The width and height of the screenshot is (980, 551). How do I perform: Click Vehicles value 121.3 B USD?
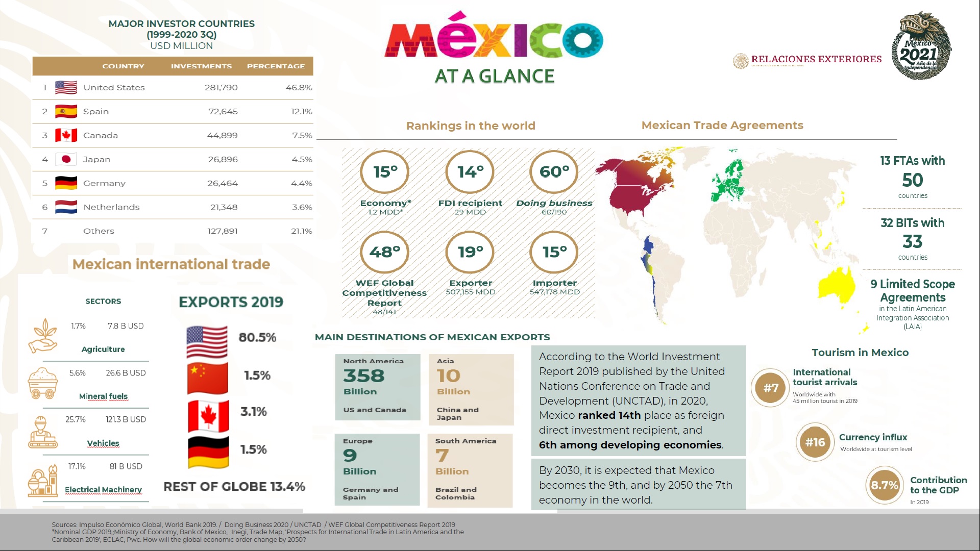[x=126, y=419]
